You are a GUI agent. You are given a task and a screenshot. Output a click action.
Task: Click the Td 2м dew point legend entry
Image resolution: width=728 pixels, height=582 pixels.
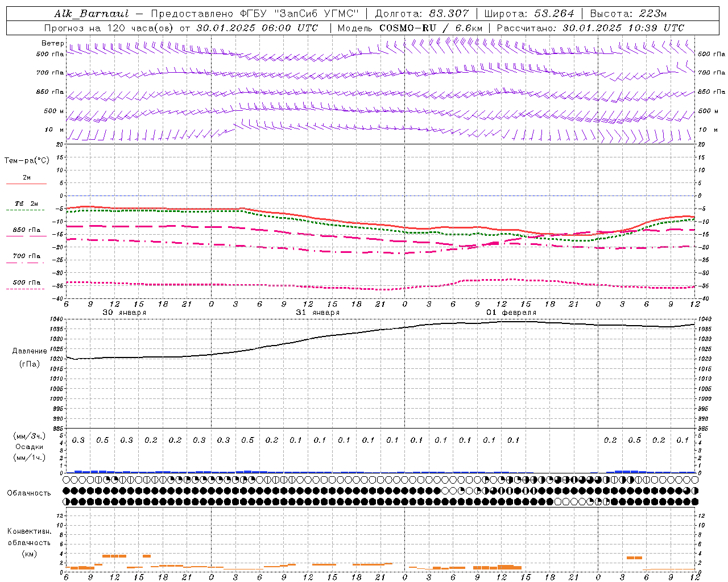pos(27,203)
